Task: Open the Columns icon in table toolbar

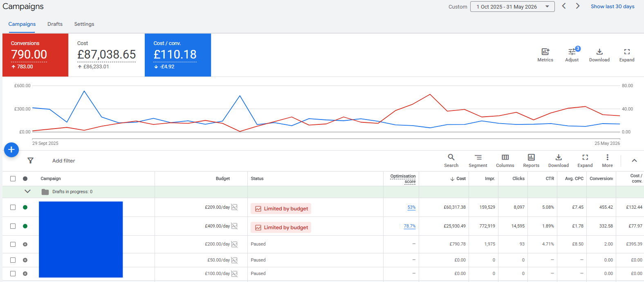Action: (x=505, y=157)
